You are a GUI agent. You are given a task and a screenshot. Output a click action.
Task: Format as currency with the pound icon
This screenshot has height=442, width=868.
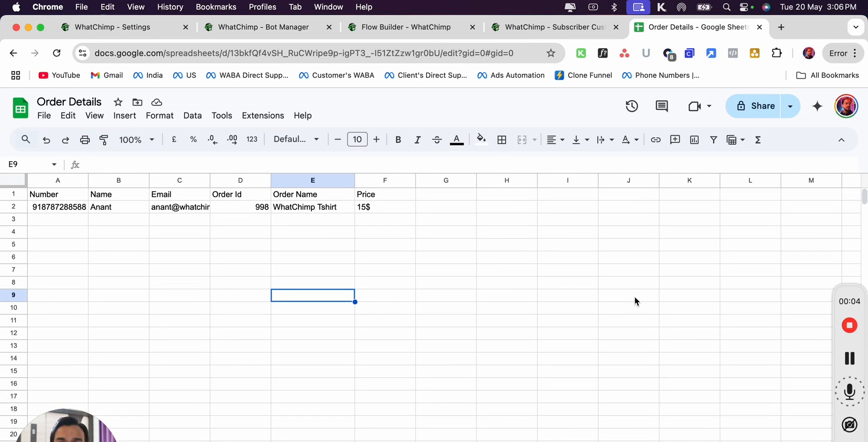click(174, 139)
